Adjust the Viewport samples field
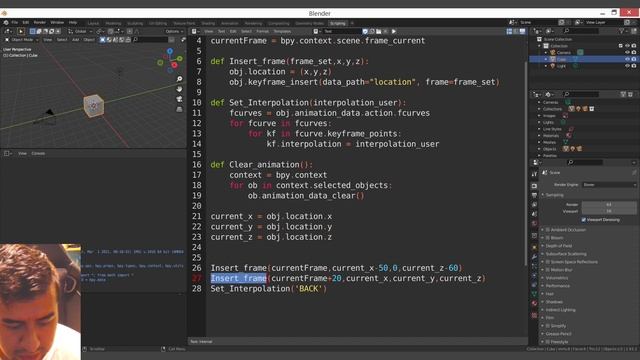Screen dimensions: 640x360 [609, 211]
